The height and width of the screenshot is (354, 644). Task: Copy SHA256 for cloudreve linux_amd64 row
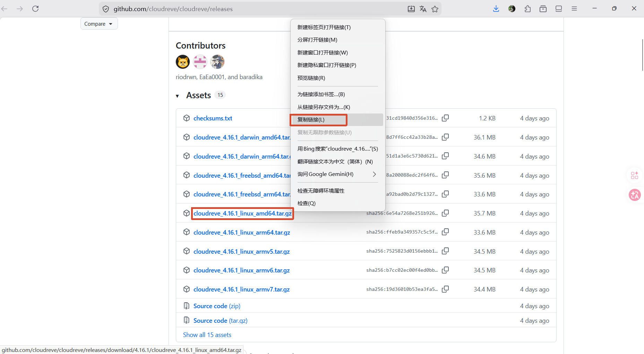445,213
